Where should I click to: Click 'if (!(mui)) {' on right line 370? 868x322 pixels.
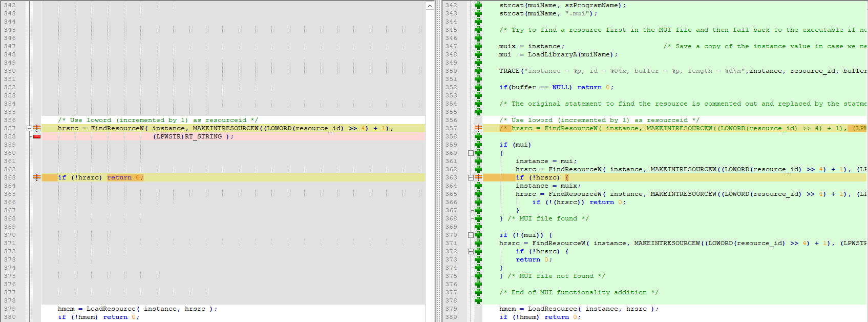(x=525, y=235)
